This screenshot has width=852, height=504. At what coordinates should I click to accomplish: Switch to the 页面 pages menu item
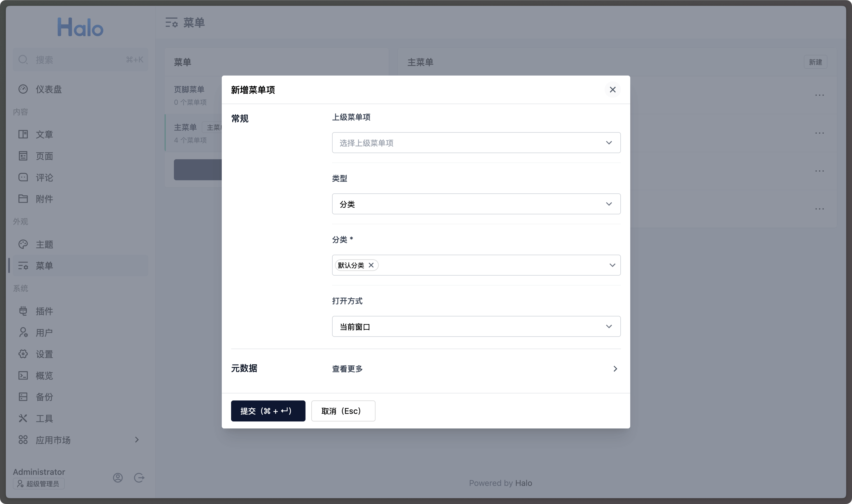(x=23, y=156)
